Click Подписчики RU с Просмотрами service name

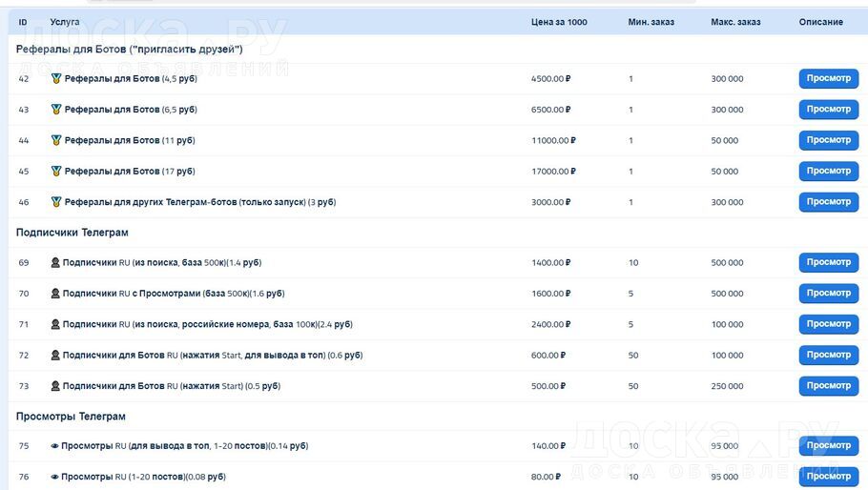click(x=174, y=294)
